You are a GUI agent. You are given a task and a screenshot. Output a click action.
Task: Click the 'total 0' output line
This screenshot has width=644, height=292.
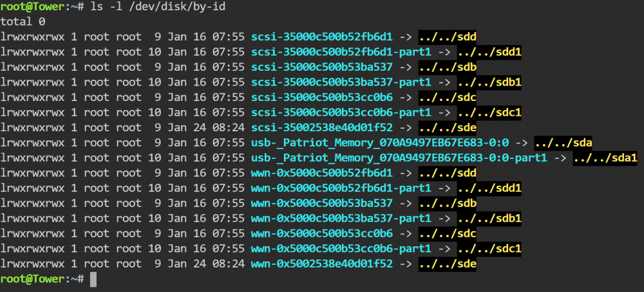click(x=23, y=22)
